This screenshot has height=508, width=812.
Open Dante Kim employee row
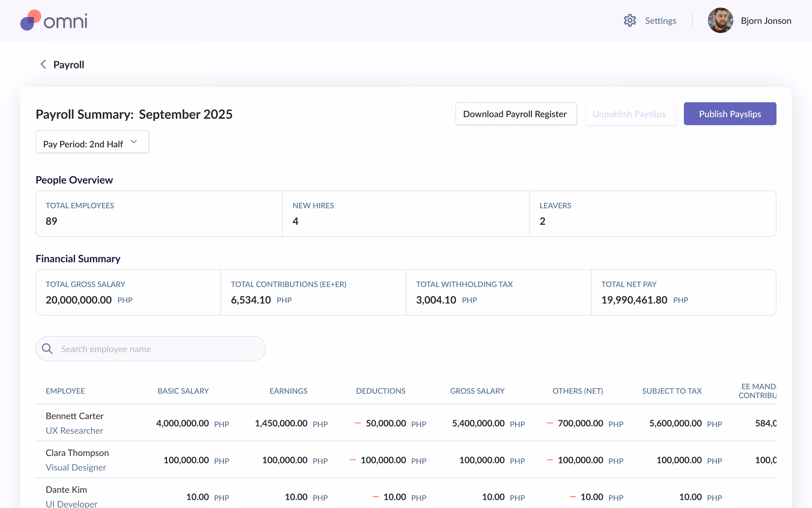[x=406, y=493]
